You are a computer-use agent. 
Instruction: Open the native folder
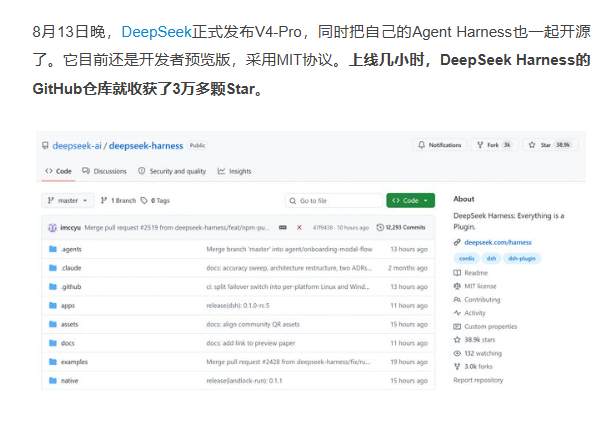pyautogui.click(x=70, y=381)
